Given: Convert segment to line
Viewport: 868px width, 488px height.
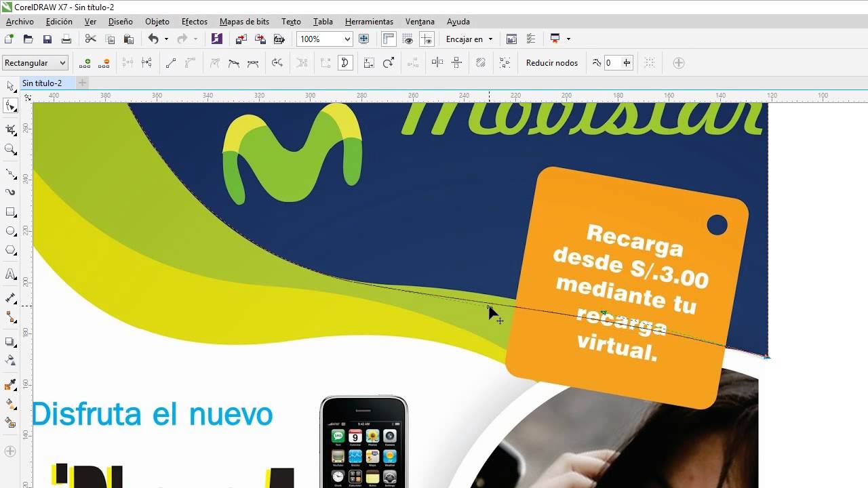Looking at the screenshot, I should [x=171, y=63].
